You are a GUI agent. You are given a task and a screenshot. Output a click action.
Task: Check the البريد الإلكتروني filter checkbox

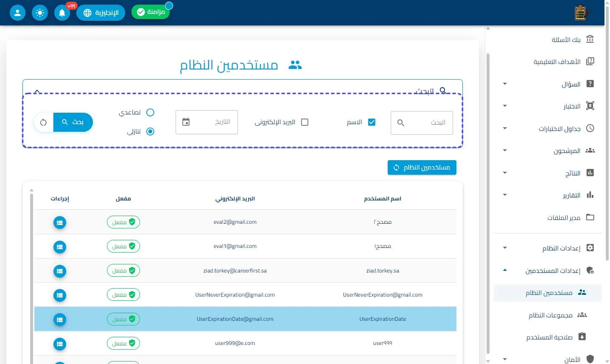[x=305, y=122]
